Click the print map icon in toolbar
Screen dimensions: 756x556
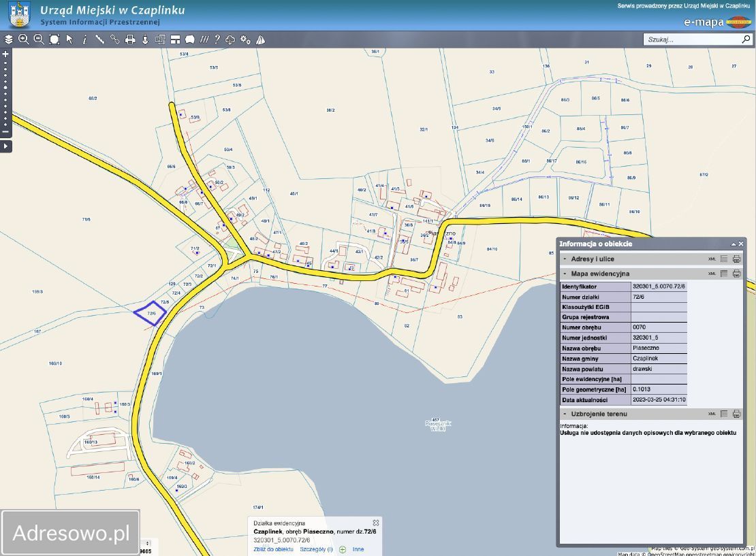click(130, 39)
